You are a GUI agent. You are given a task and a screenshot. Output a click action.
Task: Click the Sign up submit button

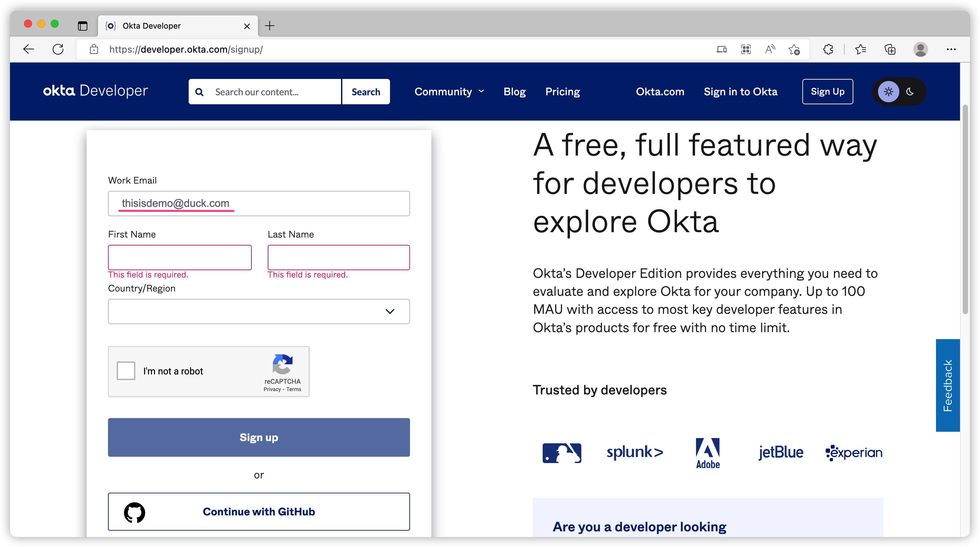point(259,437)
